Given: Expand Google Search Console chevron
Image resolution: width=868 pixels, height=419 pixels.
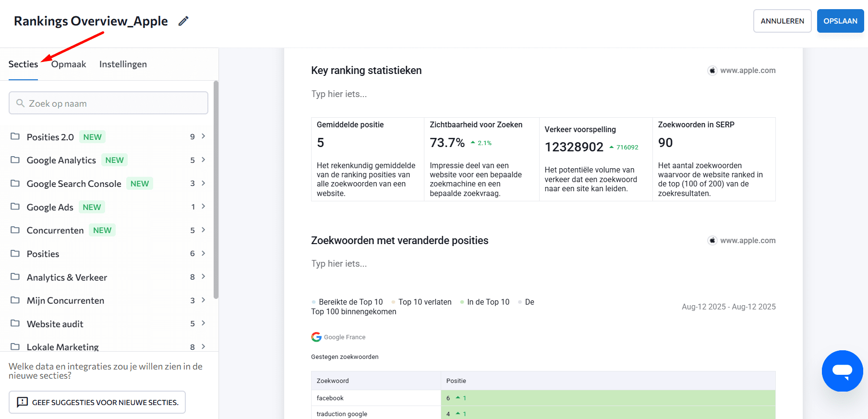Looking at the screenshot, I should (x=204, y=183).
